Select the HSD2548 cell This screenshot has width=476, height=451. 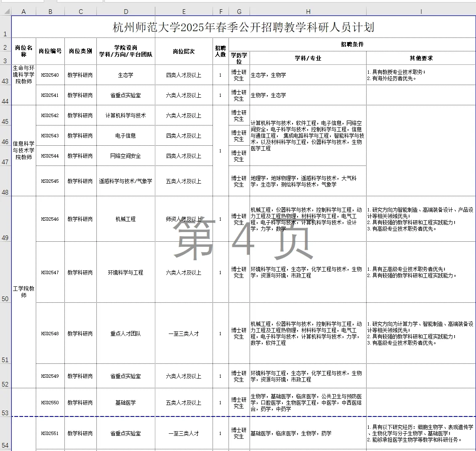coord(51,333)
